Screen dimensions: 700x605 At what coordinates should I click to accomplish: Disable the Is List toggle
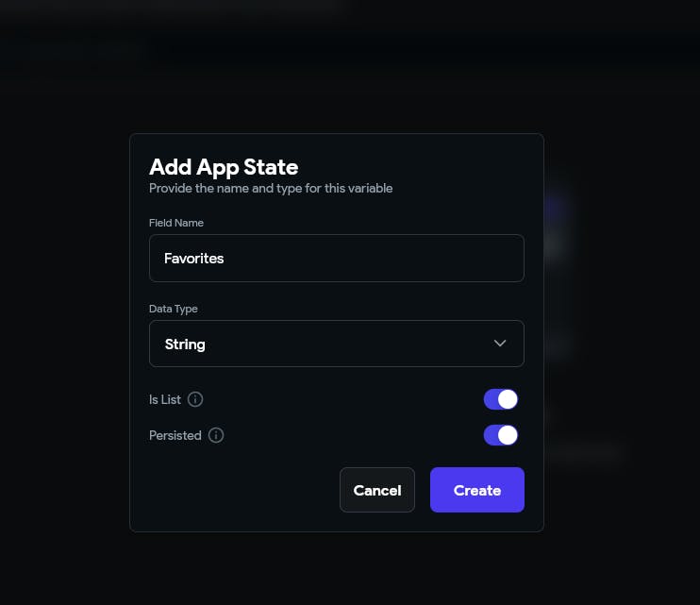(x=500, y=399)
